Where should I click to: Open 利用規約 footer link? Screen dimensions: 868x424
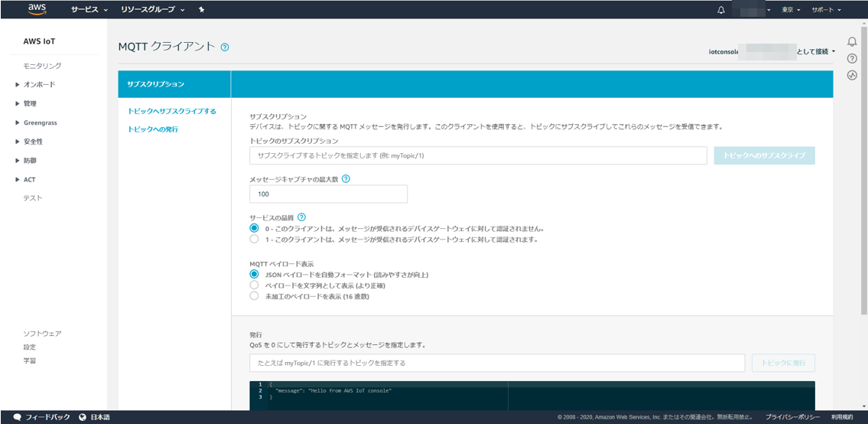(x=842, y=417)
